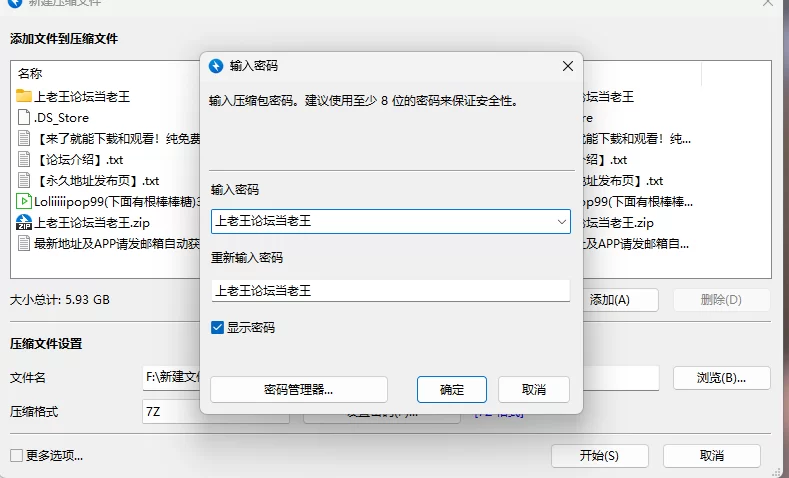Uncheck the 显示密码 checkbox
789x478 pixels.
pos(217,328)
